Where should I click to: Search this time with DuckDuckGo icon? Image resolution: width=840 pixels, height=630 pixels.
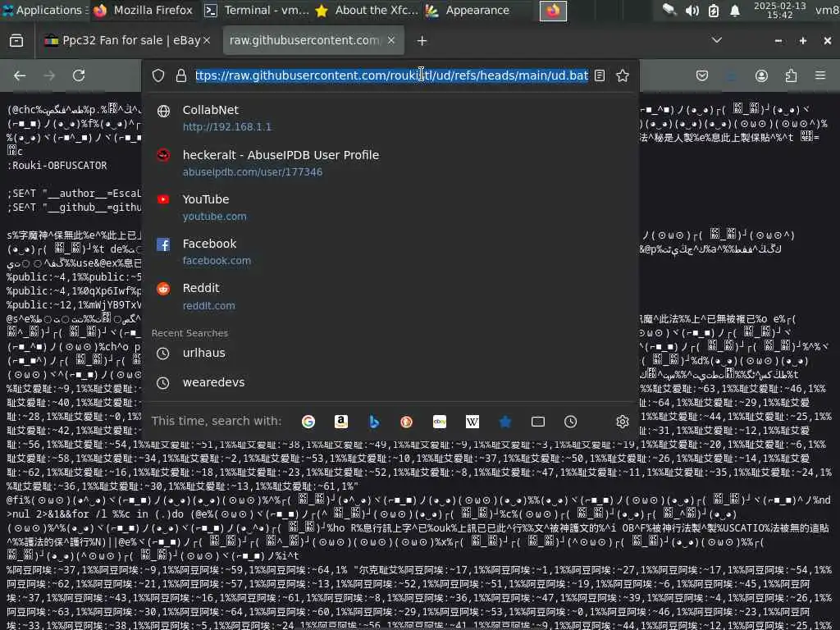tap(407, 422)
